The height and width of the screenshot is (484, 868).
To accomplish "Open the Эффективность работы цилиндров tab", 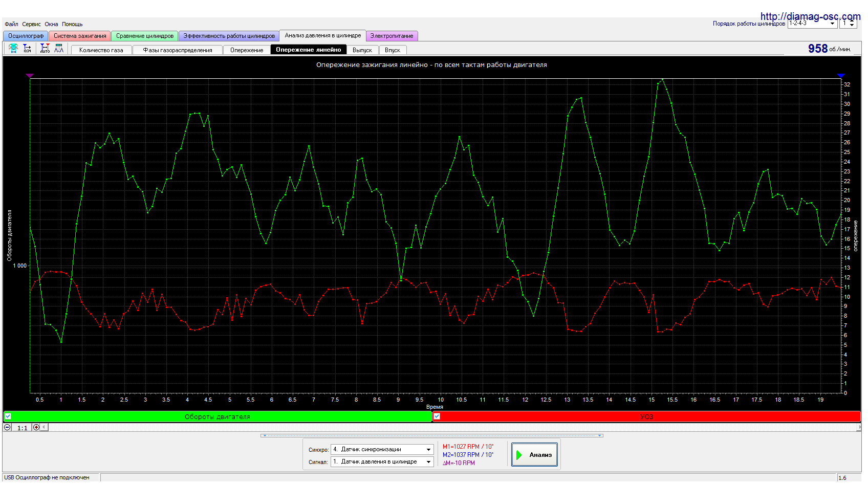I will click(229, 36).
